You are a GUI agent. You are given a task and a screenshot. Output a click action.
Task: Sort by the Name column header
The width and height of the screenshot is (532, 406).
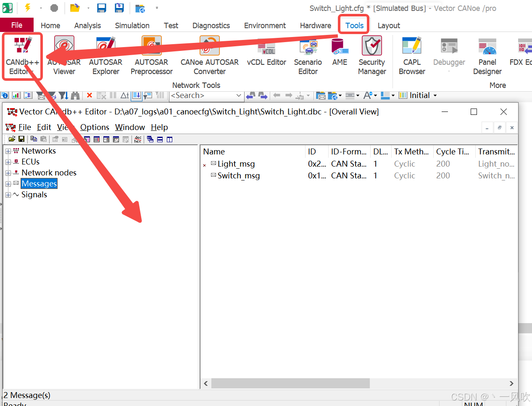point(253,151)
